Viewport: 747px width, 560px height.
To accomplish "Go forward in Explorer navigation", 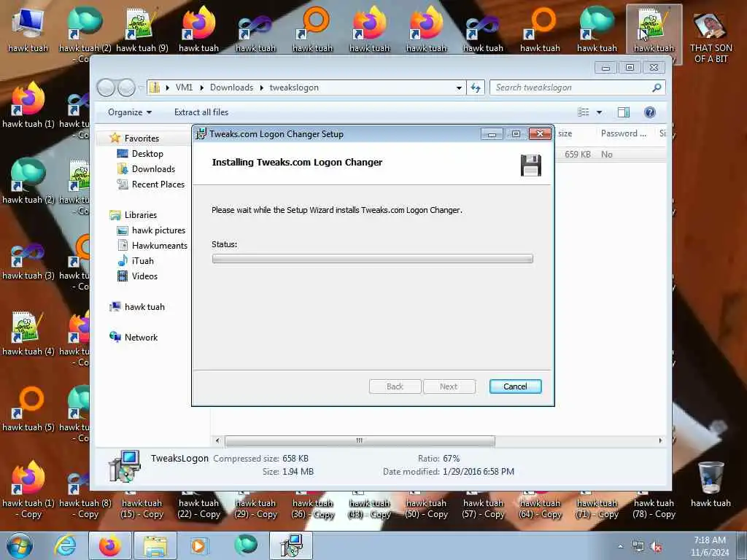I will [x=126, y=87].
